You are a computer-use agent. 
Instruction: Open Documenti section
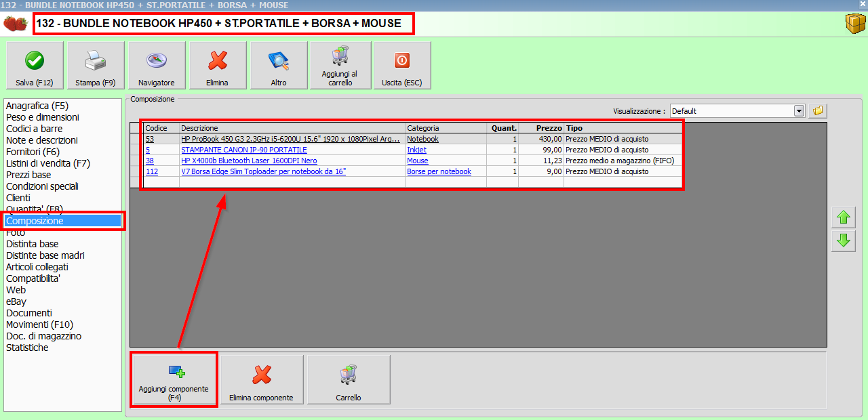[x=29, y=313]
